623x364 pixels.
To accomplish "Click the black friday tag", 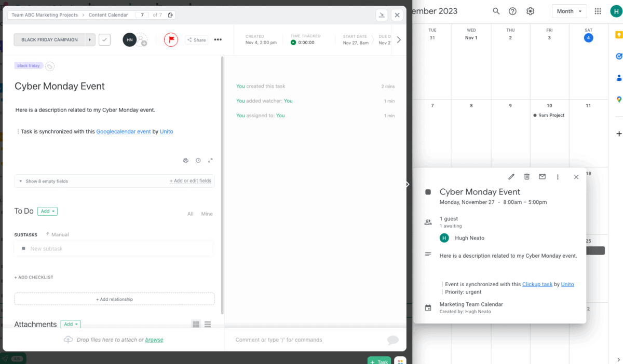I will click(x=29, y=66).
